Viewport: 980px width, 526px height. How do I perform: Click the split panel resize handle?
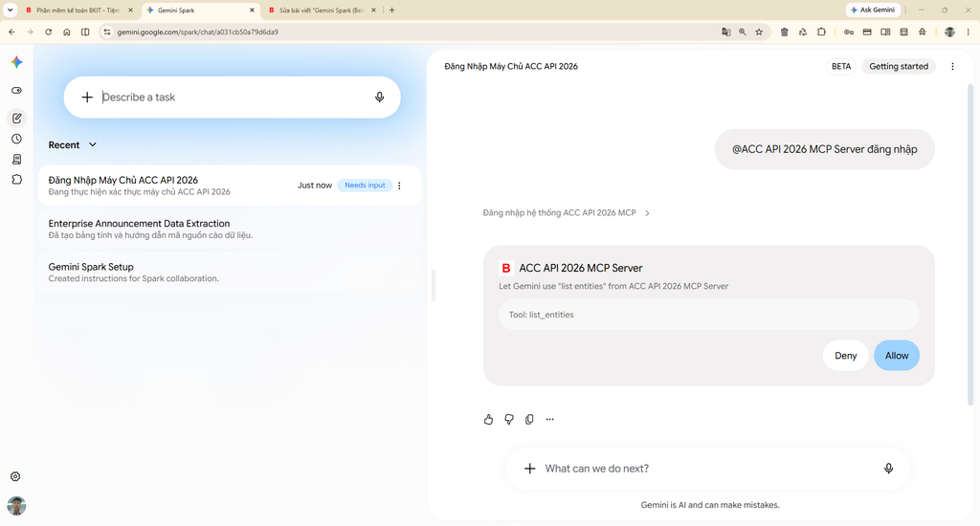pos(434,285)
